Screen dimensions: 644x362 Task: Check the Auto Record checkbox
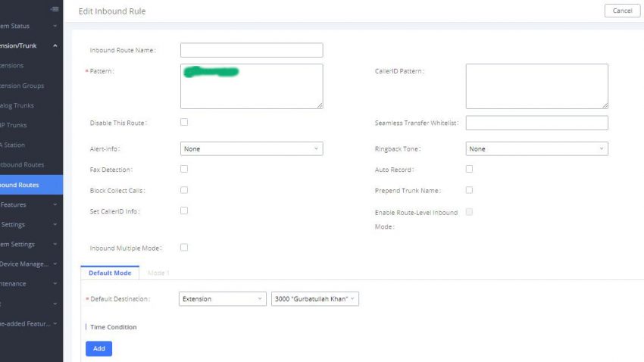pyautogui.click(x=469, y=169)
